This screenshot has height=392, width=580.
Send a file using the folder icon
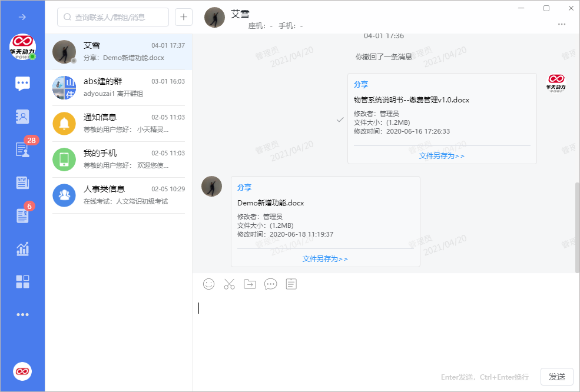pyautogui.click(x=250, y=284)
